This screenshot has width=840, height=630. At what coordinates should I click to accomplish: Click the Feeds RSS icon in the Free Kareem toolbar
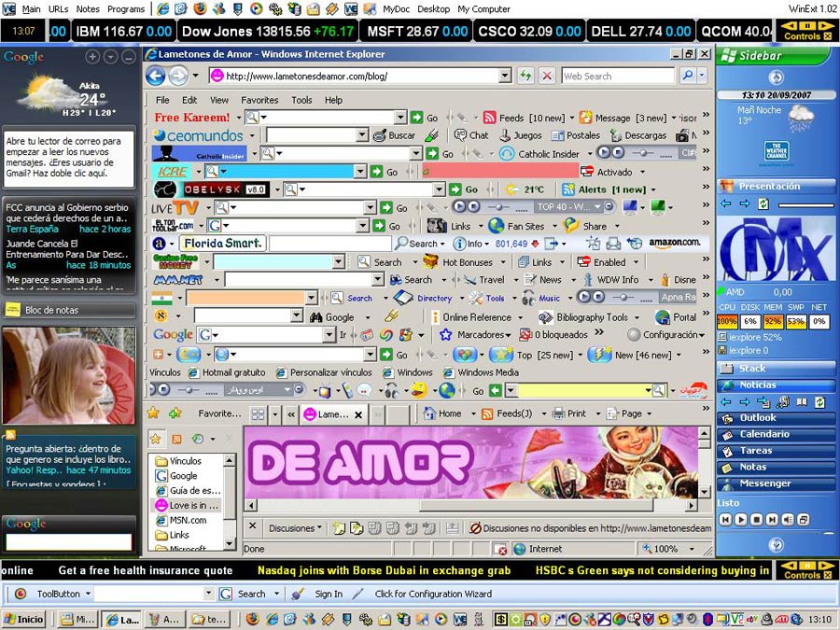489,118
